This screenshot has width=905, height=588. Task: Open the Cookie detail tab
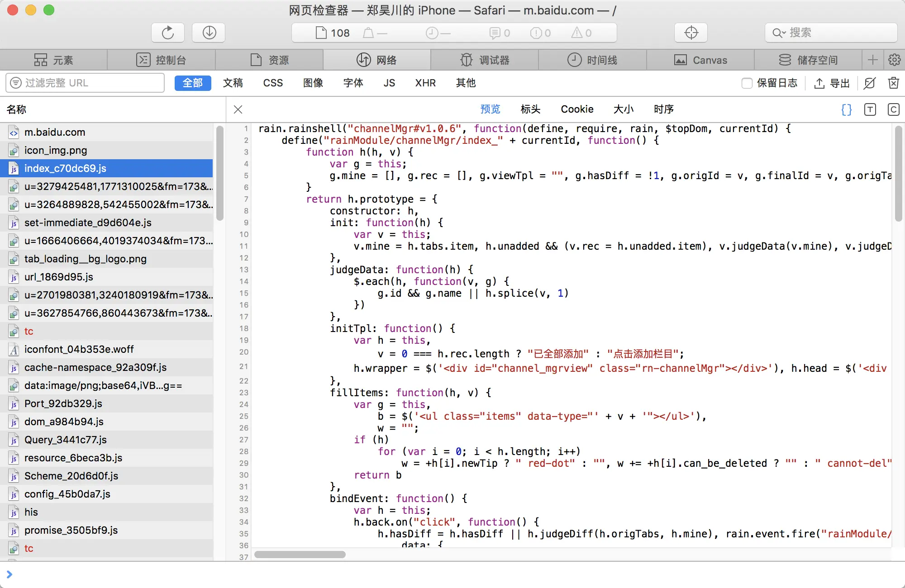577,109
